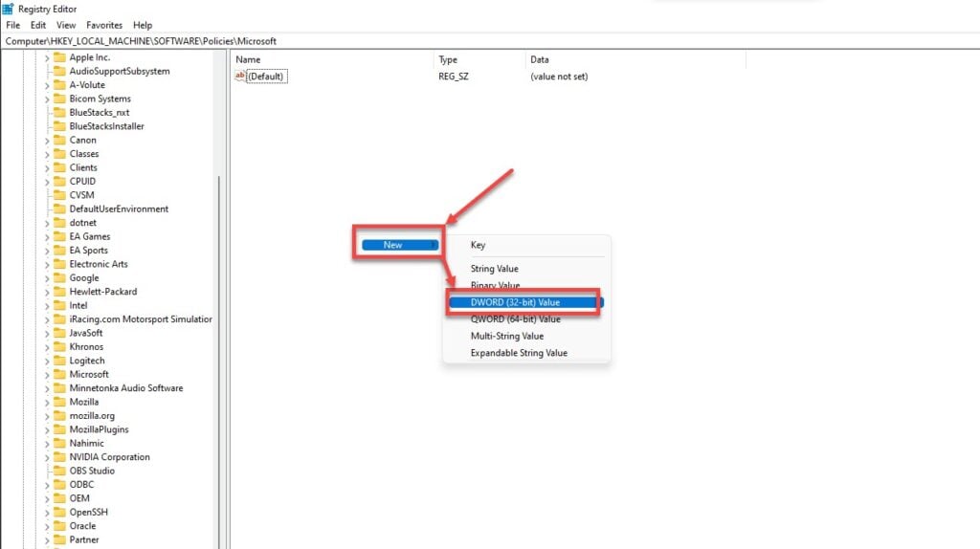Select the mozilla.org tree key
The height and width of the screenshot is (549, 980).
(x=92, y=416)
